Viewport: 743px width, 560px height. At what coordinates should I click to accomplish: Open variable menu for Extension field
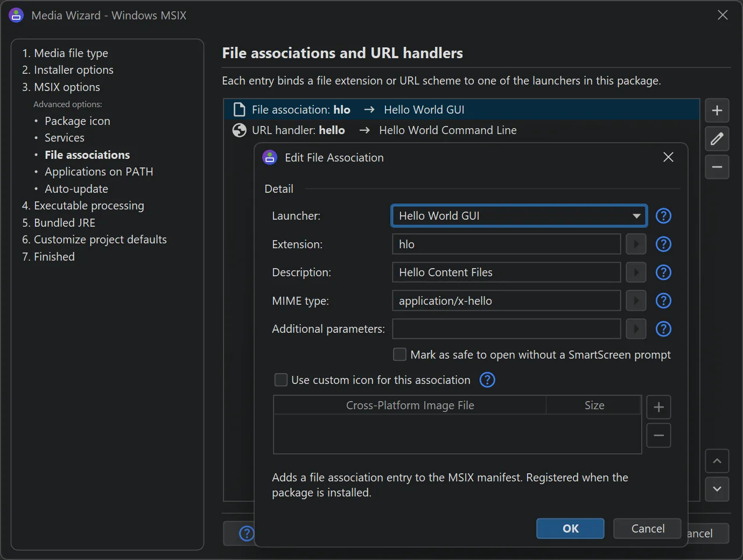(636, 244)
